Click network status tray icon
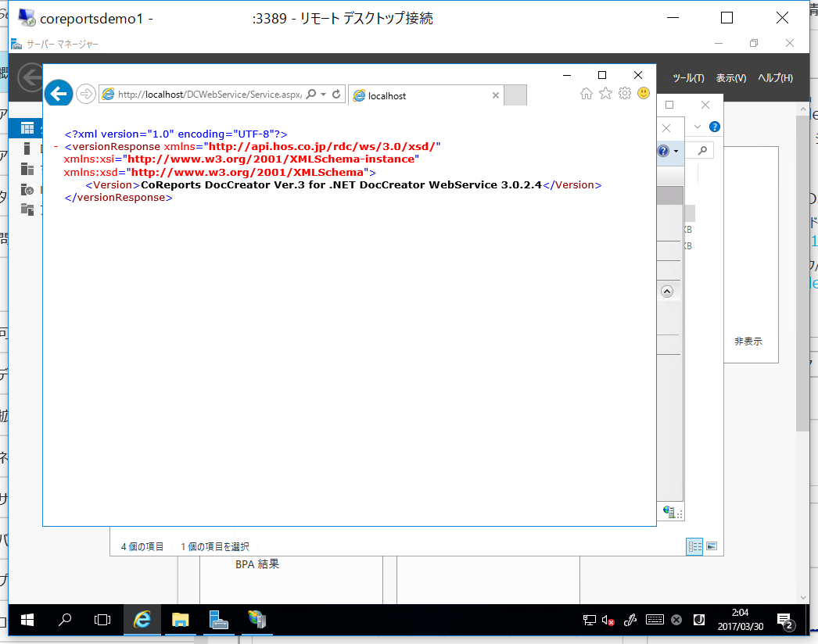The width and height of the screenshot is (818, 644). tap(589, 620)
